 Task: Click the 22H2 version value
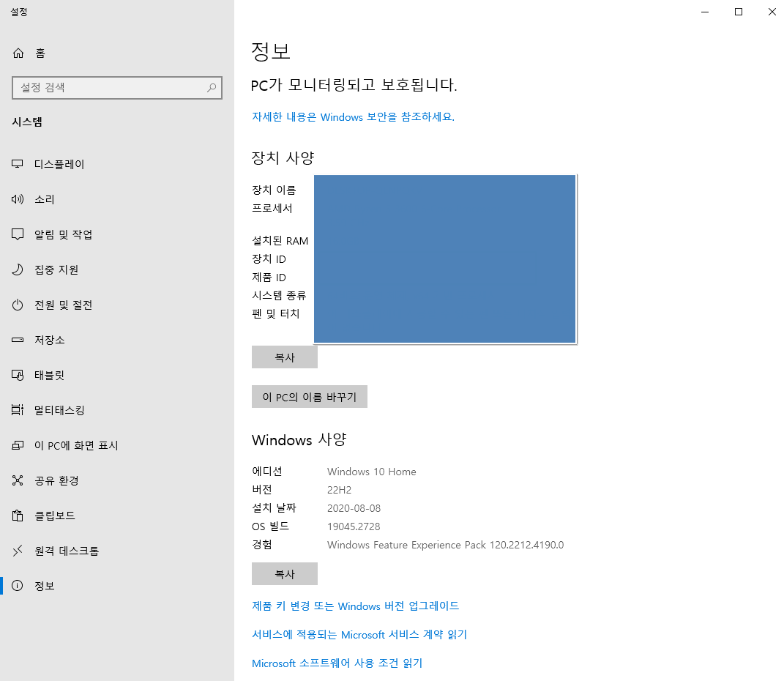(339, 490)
